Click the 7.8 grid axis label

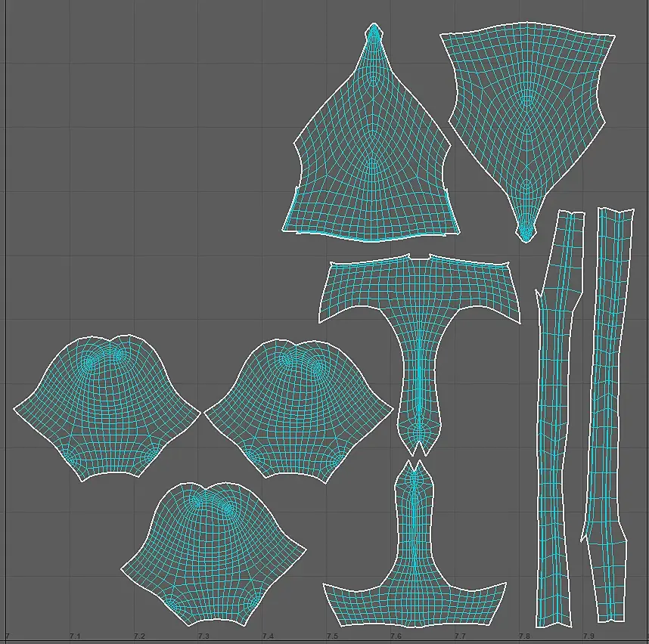525,636
